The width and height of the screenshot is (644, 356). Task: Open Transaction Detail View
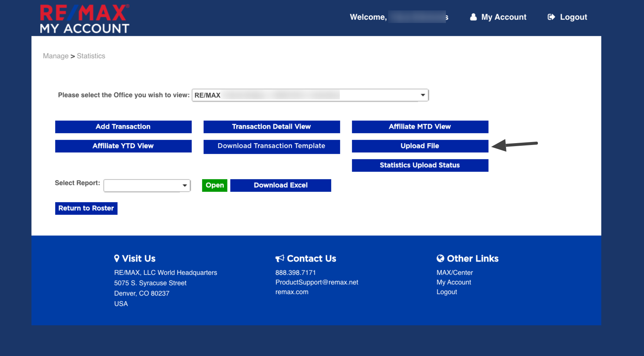point(272,127)
